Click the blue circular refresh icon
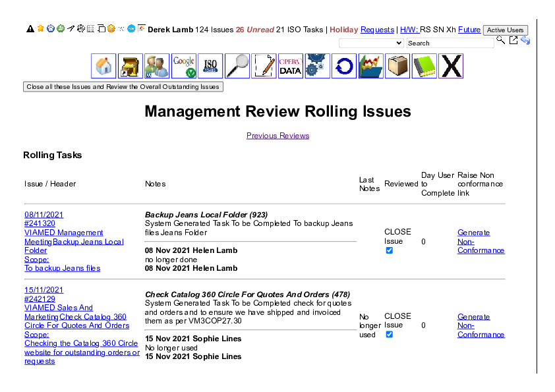This screenshot has width=555, height=392. 343,66
